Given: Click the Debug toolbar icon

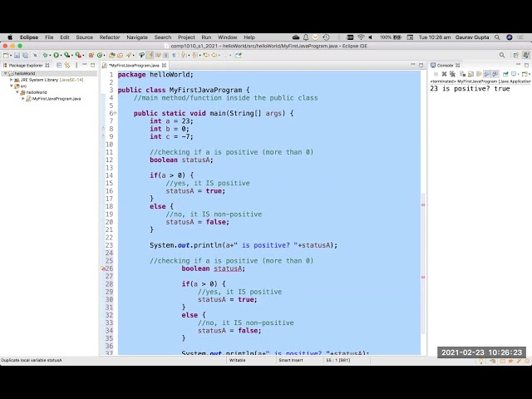Looking at the screenshot, I should pos(45,56).
